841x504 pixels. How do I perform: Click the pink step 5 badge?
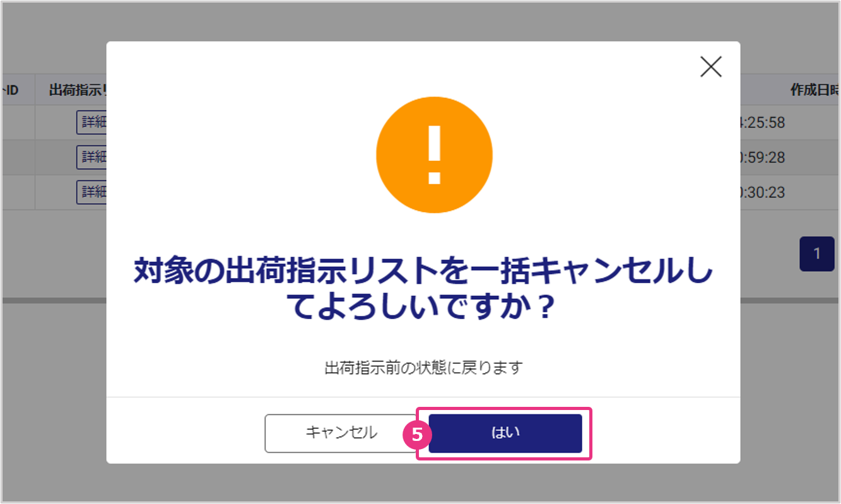(416, 435)
